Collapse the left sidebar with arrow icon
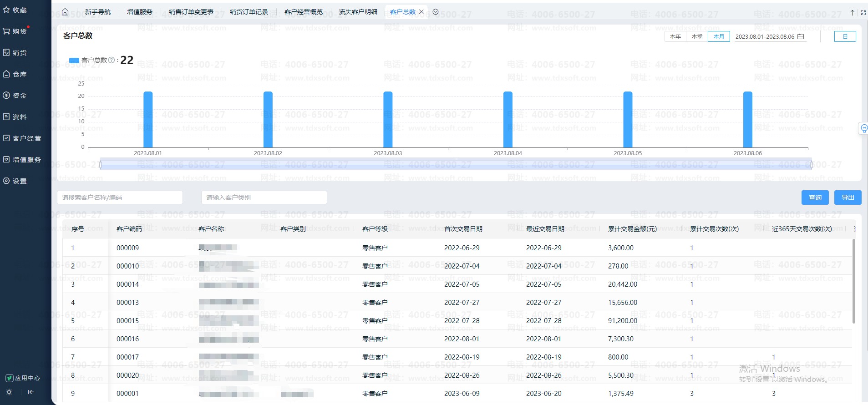 31,392
